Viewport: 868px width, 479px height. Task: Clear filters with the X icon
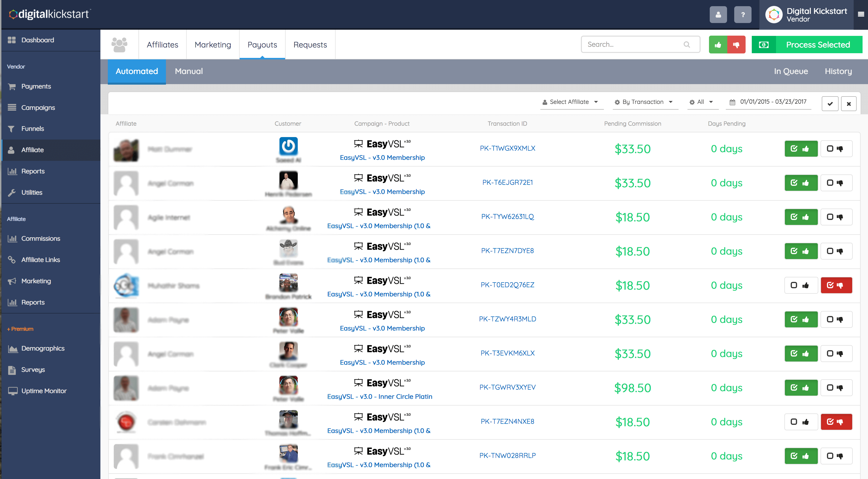849,104
